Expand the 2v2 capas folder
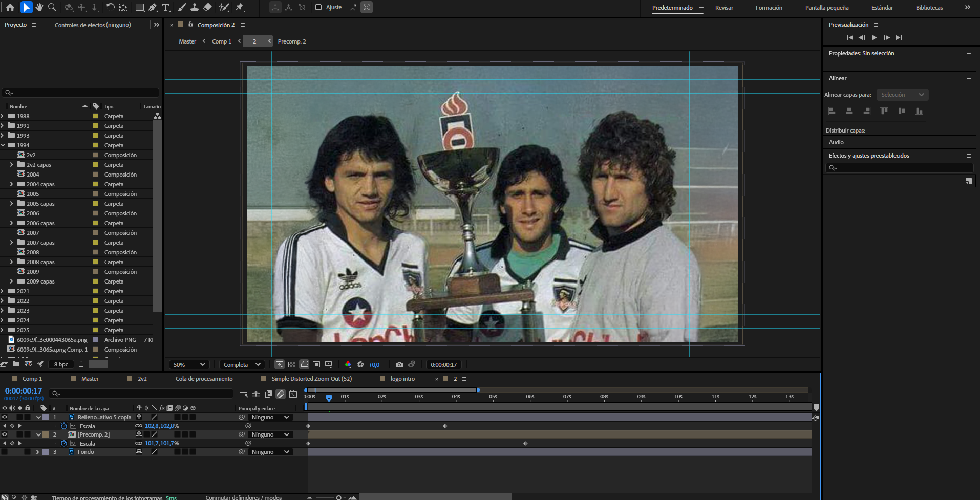 [x=12, y=165]
